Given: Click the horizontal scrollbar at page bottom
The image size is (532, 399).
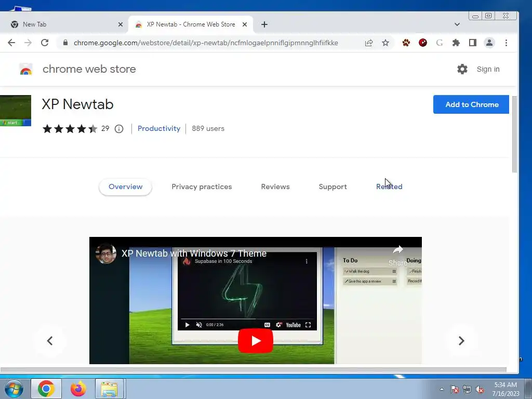Looking at the screenshot, I should click(x=253, y=369).
